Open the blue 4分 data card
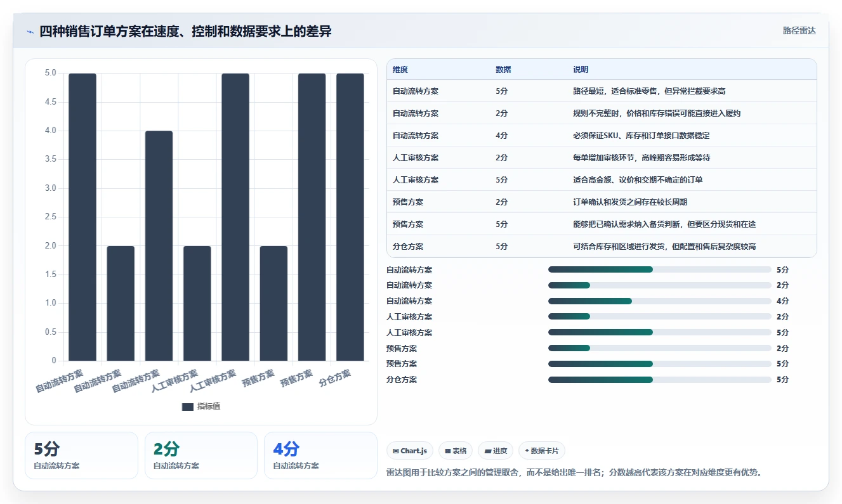Image resolution: width=842 pixels, height=504 pixels. [x=320, y=455]
